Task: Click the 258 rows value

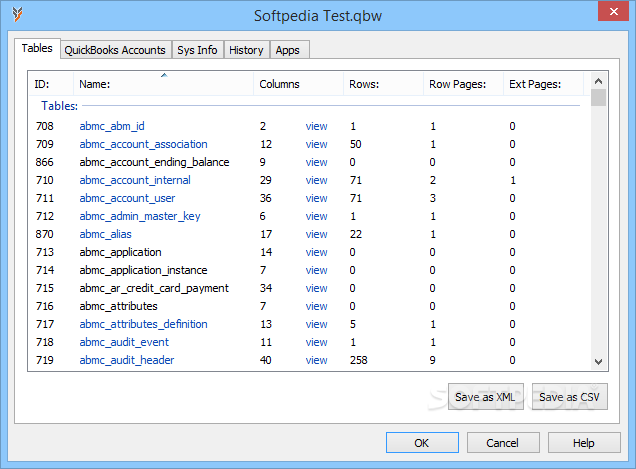Action: point(359,360)
